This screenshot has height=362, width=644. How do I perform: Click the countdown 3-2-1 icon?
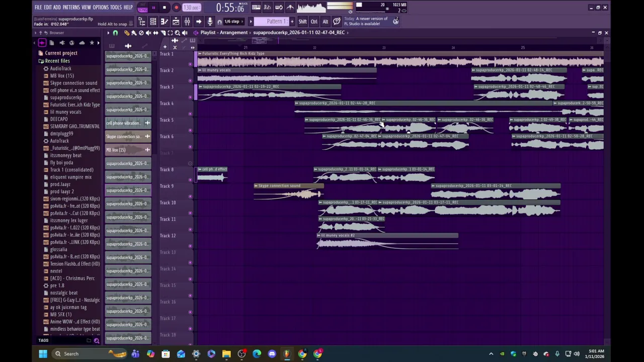[267, 8]
